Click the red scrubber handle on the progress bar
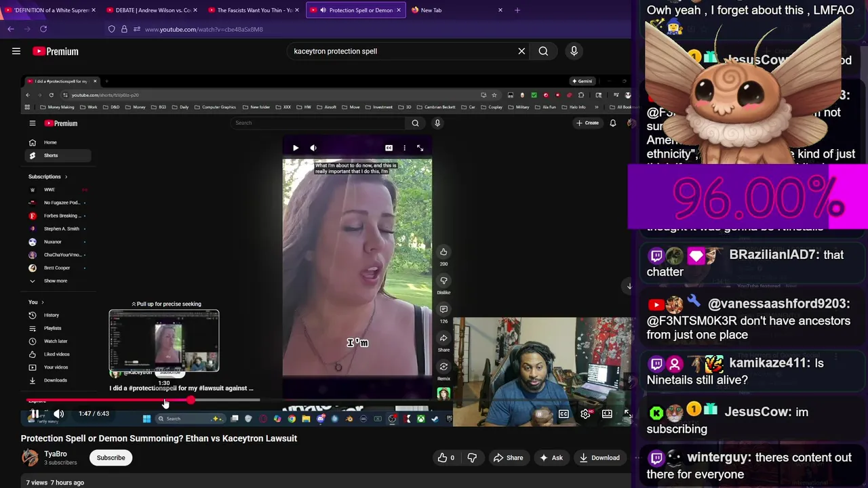 click(x=191, y=400)
